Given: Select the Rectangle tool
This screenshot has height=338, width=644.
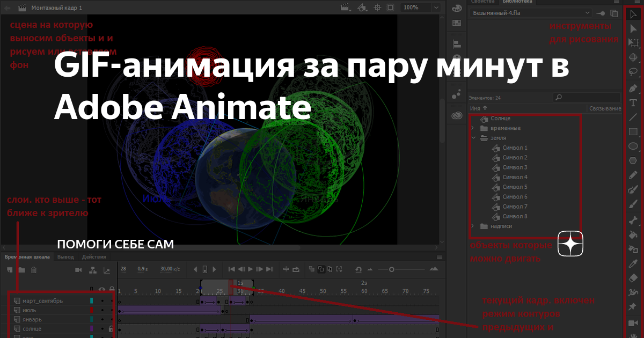Looking at the screenshot, I should tap(633, 131).
